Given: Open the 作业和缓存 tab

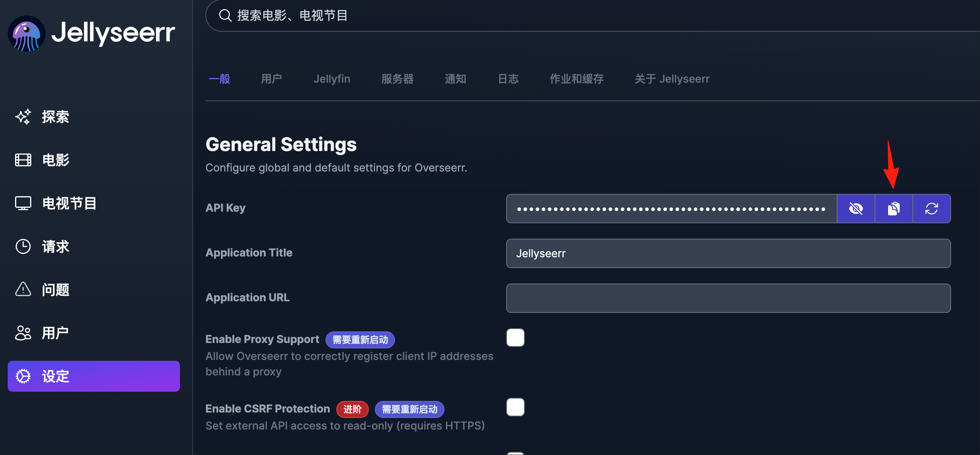Looking at the screenshot, I should pyautogui.click(x=576, y=79).
